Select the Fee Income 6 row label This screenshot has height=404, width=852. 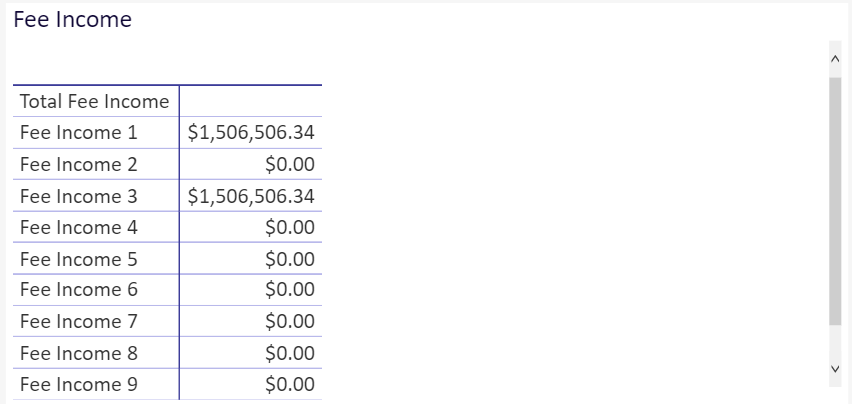(79, 289)
